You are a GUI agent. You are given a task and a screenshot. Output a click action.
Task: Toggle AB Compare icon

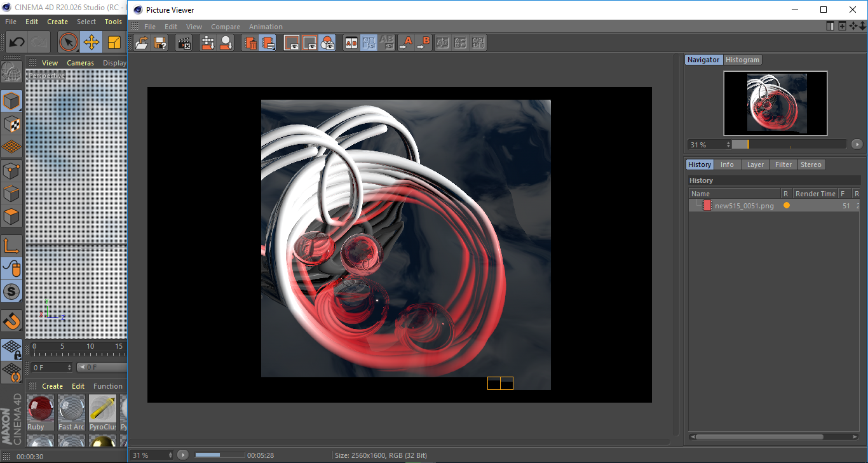pyautogui.click(x=351, y=43)
